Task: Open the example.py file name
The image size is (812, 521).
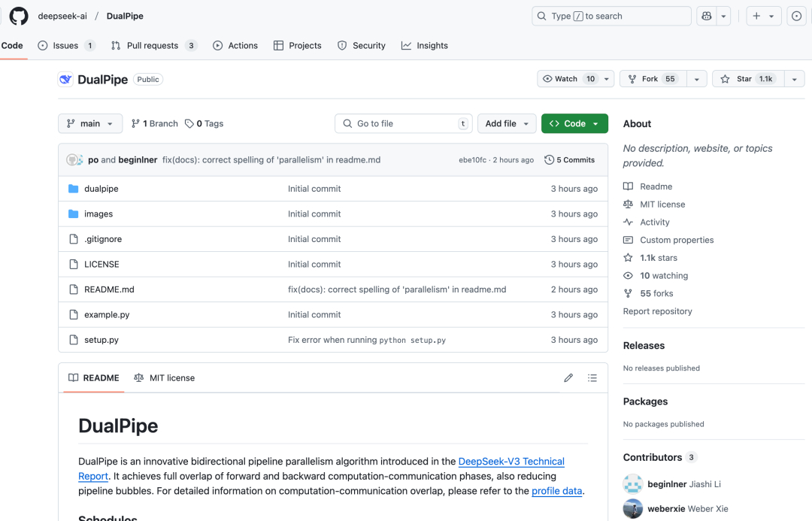Action: 107,314
